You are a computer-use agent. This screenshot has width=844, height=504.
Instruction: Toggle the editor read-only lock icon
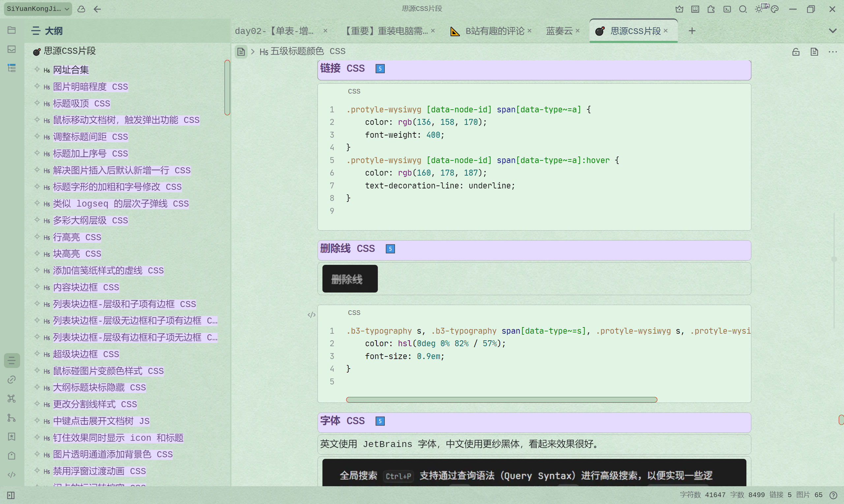[x=796, y=52]
